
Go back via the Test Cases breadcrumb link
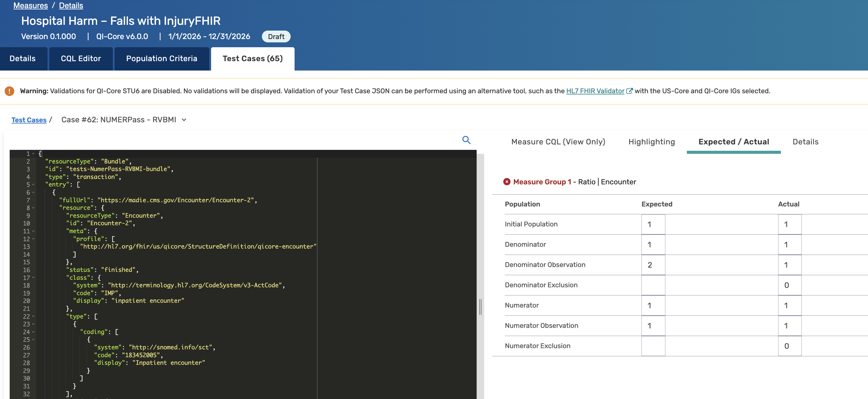tap(29, 120)
